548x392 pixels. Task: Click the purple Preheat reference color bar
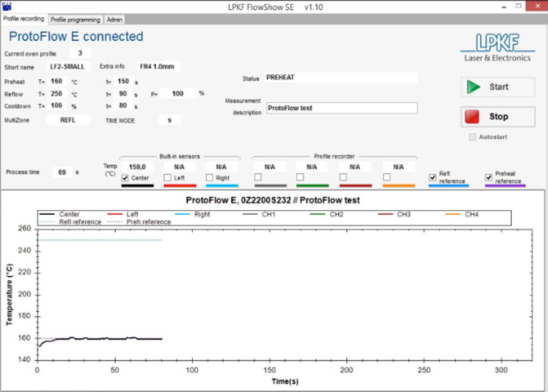click(505, 186)
